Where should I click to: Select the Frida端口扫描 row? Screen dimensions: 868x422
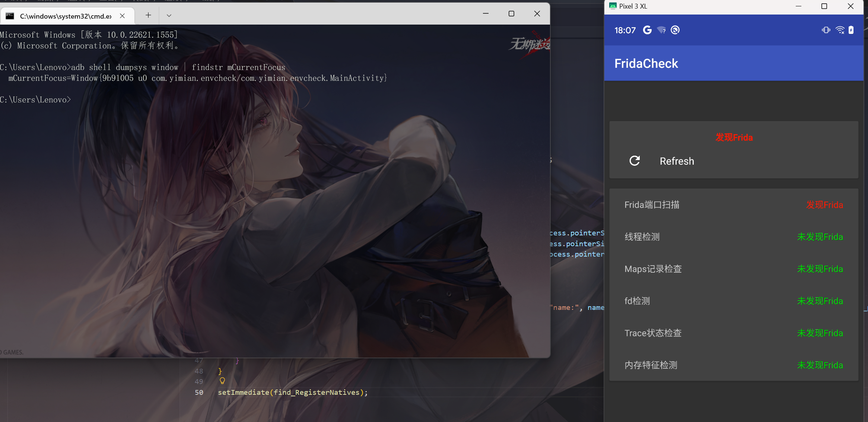(734, 205)
